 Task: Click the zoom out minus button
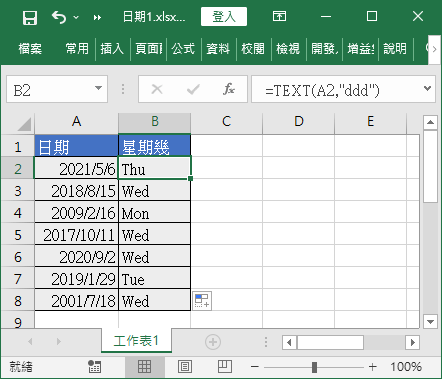click(255, 367)
